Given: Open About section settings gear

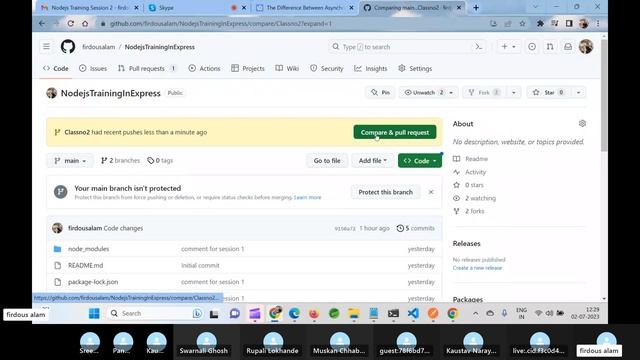Looking at the screenshot, I should (582, 123).
